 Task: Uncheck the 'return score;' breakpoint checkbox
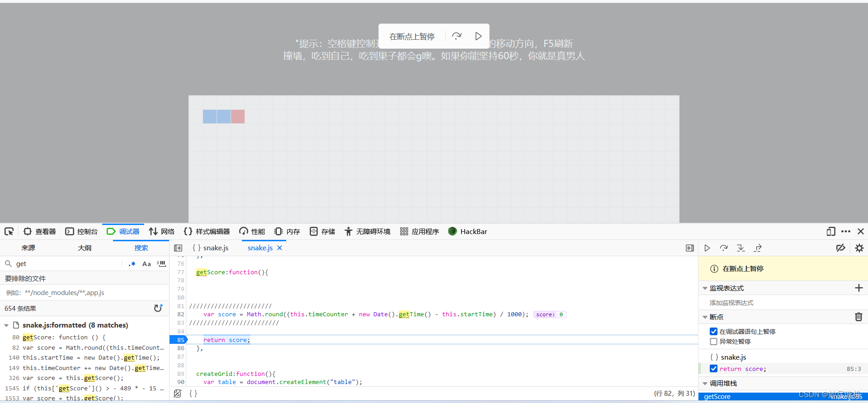point(713,369)
